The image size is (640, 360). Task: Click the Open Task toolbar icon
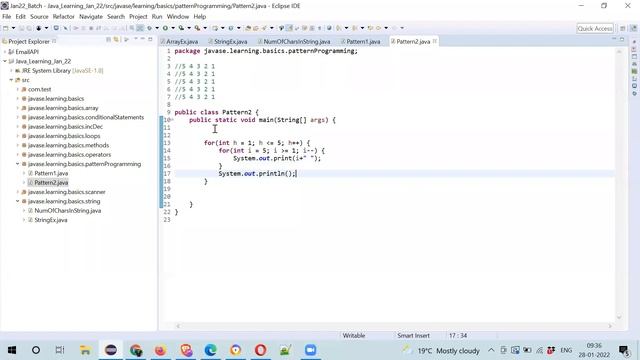pos(256,28)
